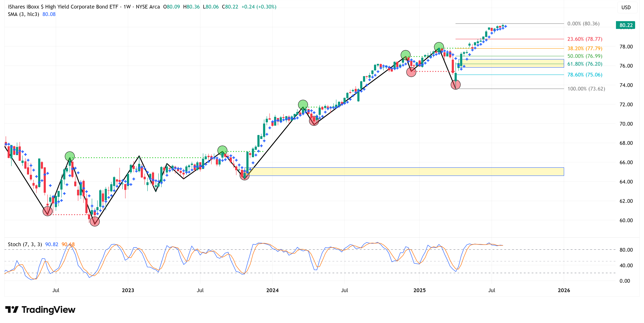Click the green circle near the March 2024 high
Image resolution: width=644 pixels, height=323 pixels.
[x=303, y=105]
